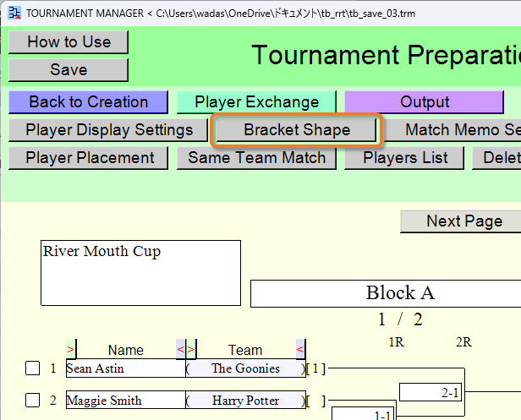The image size is (521, 420).
Task: Click the Block A name field
Action: point(386,293)
